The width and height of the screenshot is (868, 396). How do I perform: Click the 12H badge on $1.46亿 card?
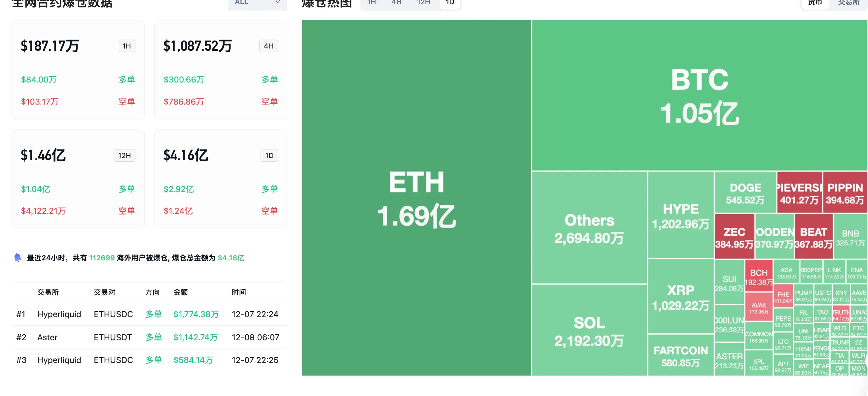[124, 155]
